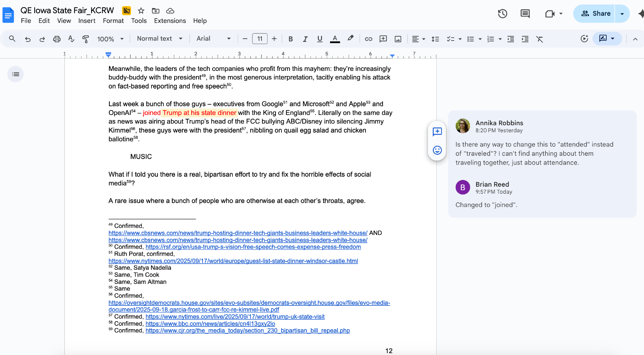The image size is (644, 355).
Task: Toggle italic formatting
Action: pos(305,39)
